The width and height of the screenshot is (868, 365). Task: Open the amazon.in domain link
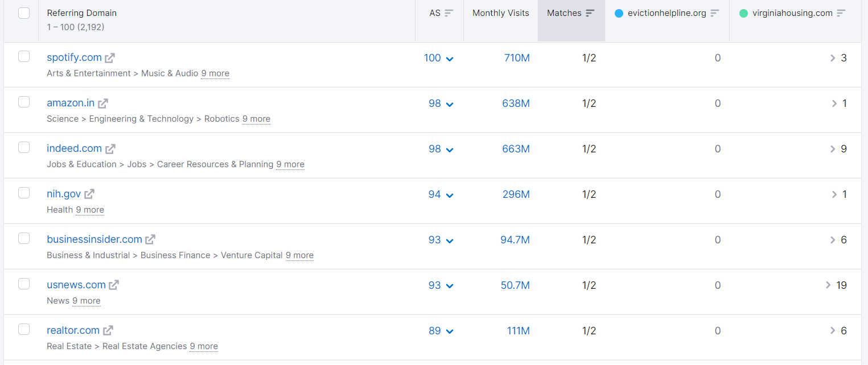pyautogui.click(x=71, y=103)
